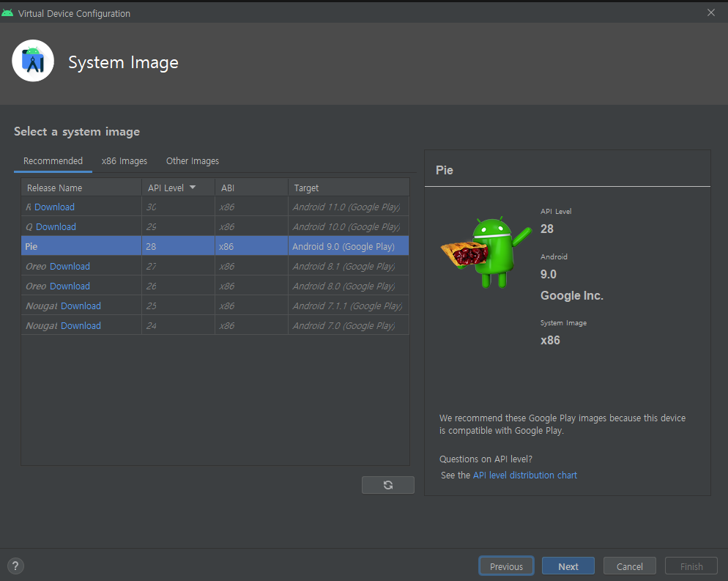728x581 pixels.
Task: Sort by Target column header
Action: (349, 188)
